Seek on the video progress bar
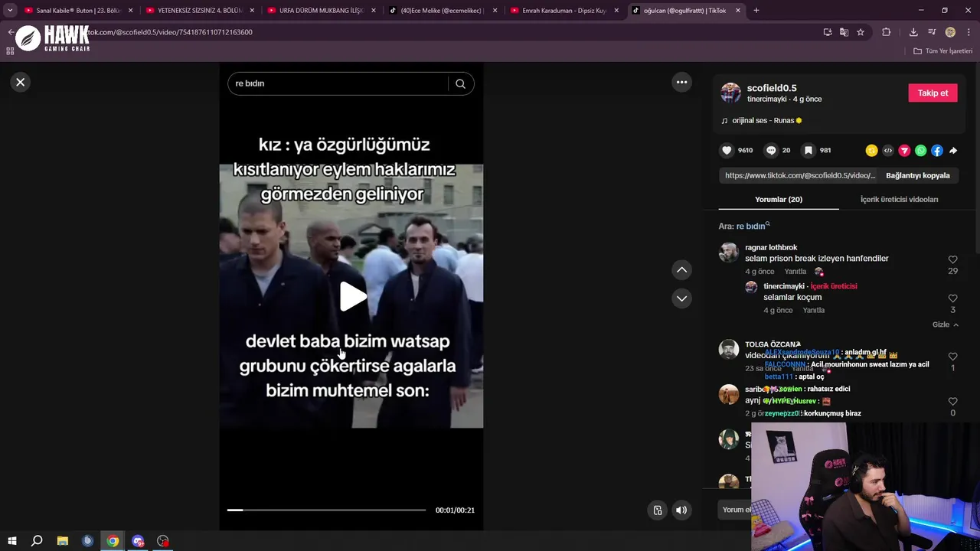 click(x=326, y=510)
